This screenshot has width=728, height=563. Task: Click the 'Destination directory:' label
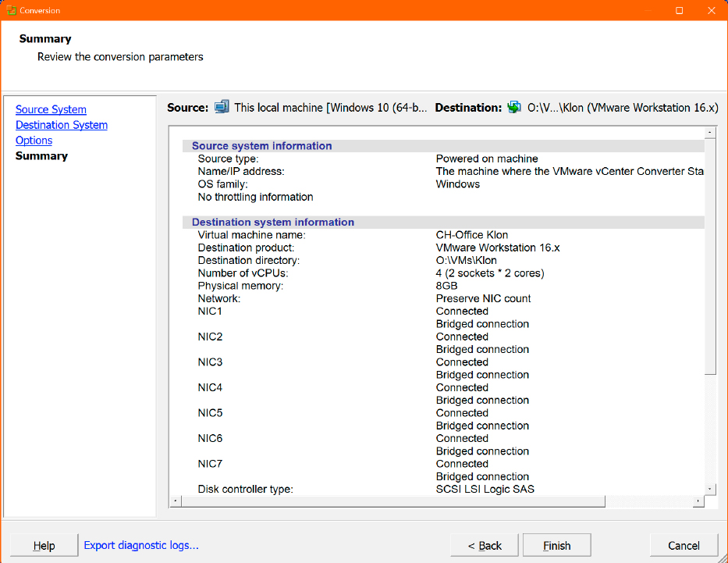[x=249, y=261]
